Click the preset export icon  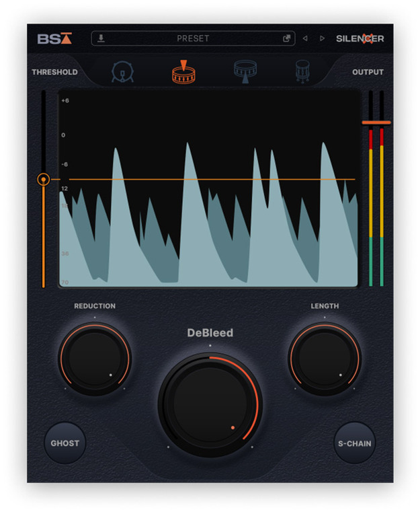click(287, 38)
